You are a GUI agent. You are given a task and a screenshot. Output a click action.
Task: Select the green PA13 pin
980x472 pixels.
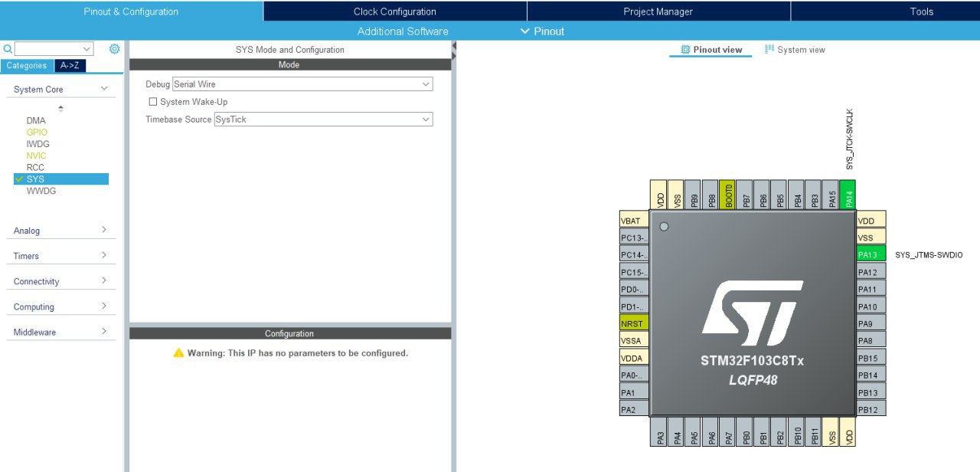[x=871, y=254]
